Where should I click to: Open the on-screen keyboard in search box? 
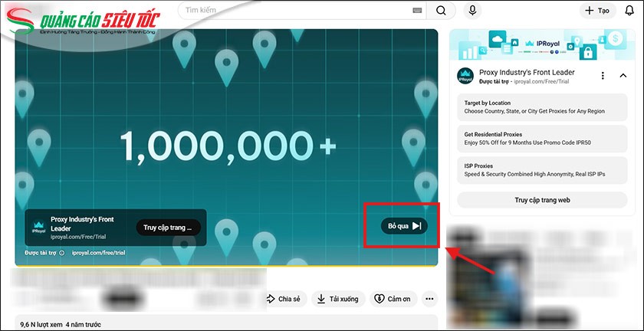click(x=418, y=11)
